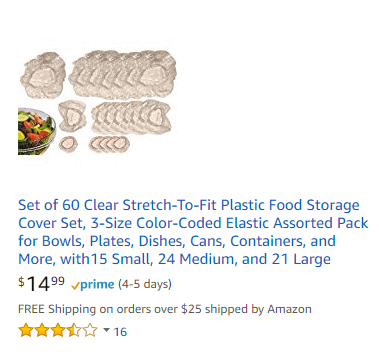The width and height of the screenshot is (379, 364).
Task: Open the 16 customer reviews link
Action: pos(120,332)
